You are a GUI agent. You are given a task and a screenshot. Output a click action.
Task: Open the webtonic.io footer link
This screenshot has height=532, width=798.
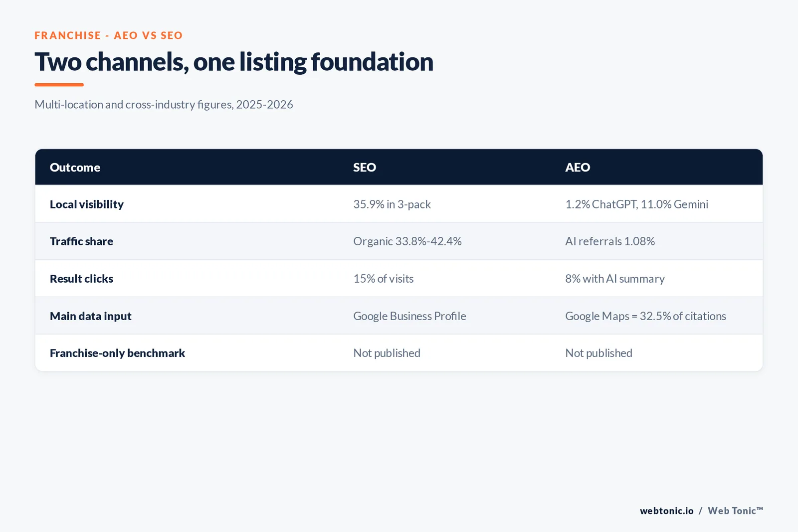tap(667, 511)
